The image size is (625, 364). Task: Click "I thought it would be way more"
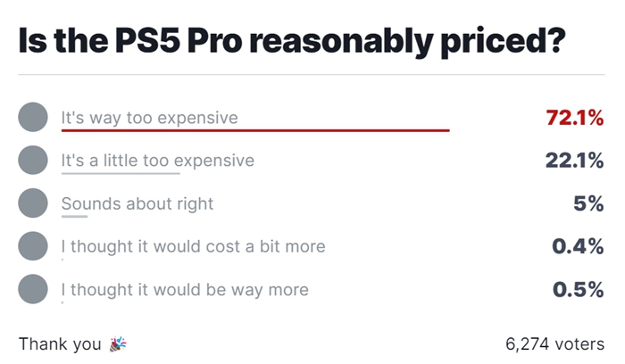[x=185, y=289]
